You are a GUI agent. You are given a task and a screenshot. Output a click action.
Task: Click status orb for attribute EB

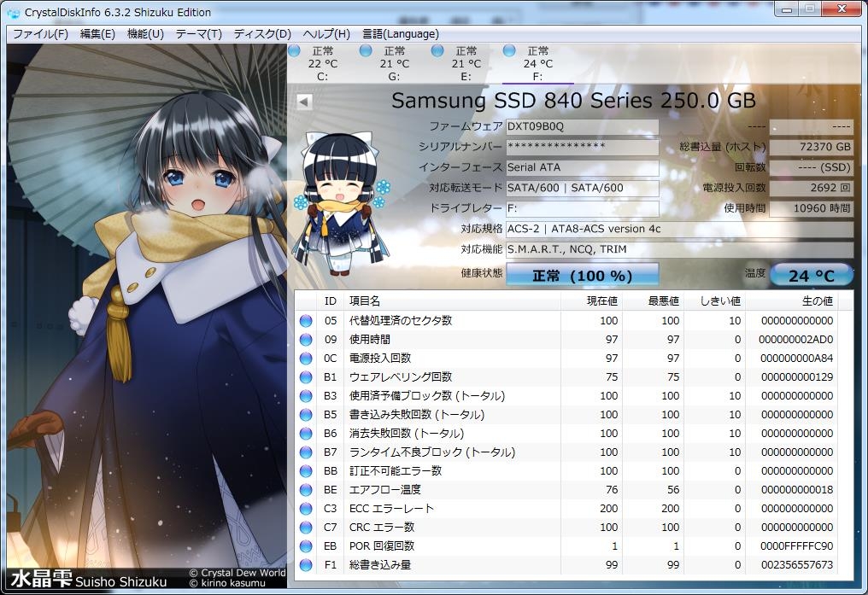point(306,546)
